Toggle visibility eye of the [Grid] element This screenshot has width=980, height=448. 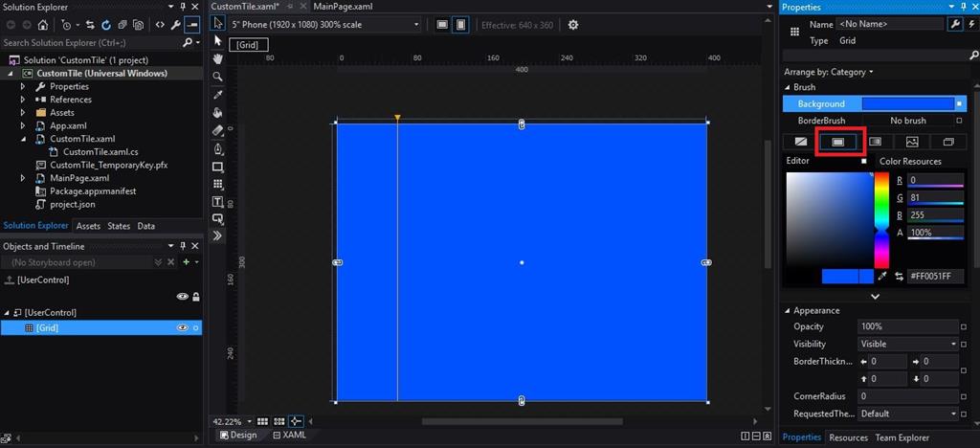(x=183, y=327)
